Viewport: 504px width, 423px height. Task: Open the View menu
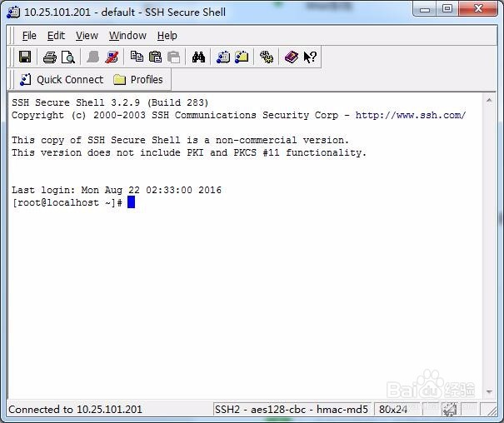pyautogui.click(x=87, y=36)
